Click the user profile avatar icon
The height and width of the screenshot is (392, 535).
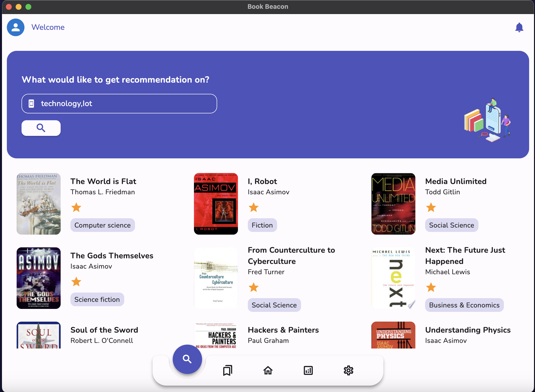click(15, 27)
